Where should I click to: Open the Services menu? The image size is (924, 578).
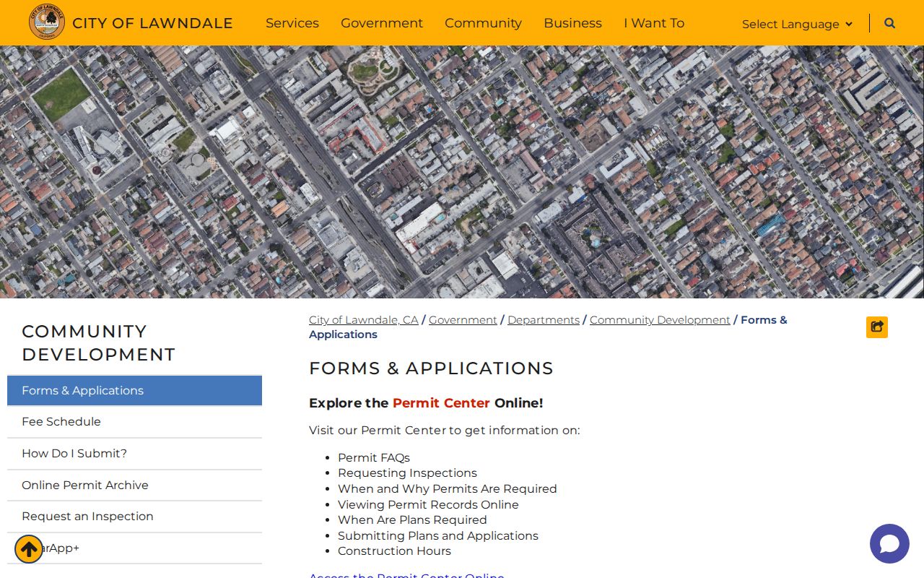point(292,23)
